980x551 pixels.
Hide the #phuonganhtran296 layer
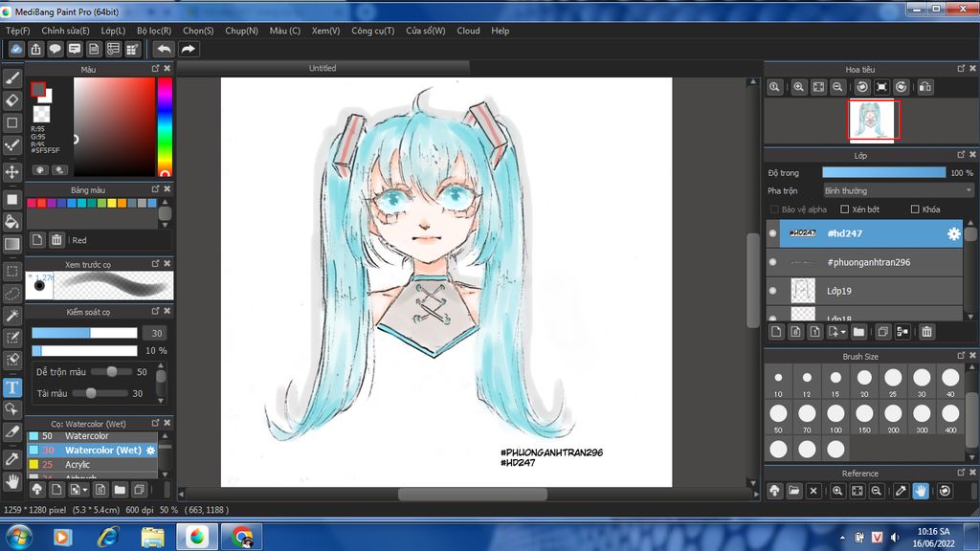click(773, 262)
